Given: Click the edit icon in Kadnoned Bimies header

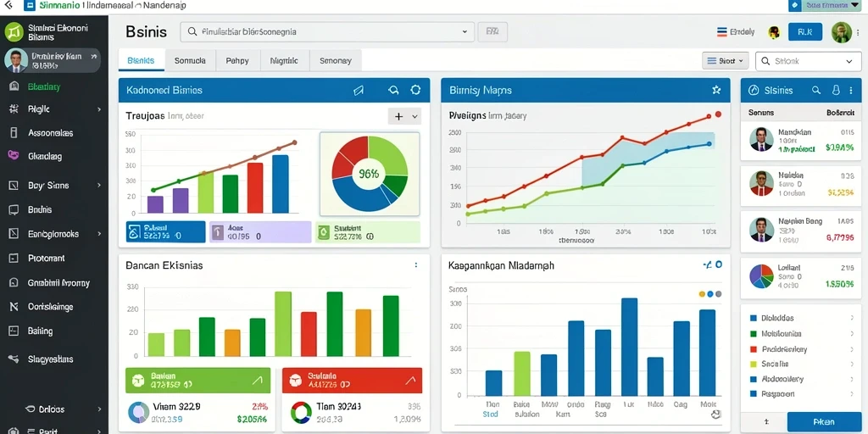Looking at the screenshot, I should pyautogui.click(x=359, y=91).
